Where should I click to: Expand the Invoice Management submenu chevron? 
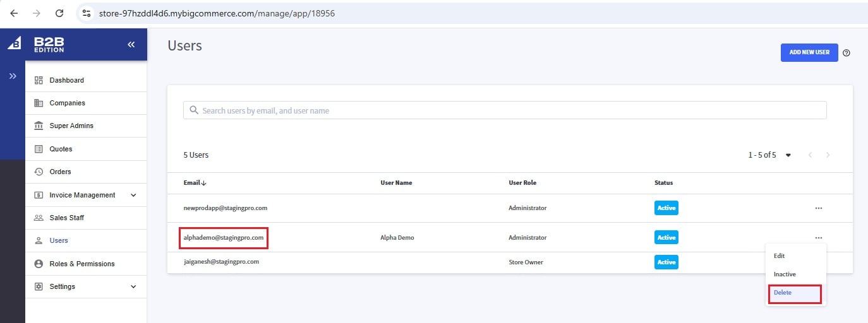point(133,195)
